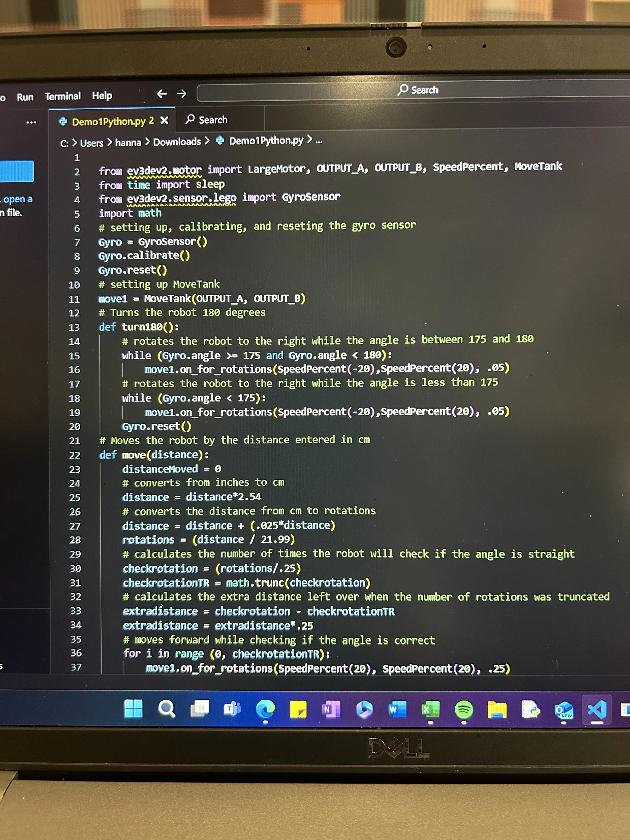630x840 pixels.
Task: Close the Demo1Python.py tab
Action: 164,120
